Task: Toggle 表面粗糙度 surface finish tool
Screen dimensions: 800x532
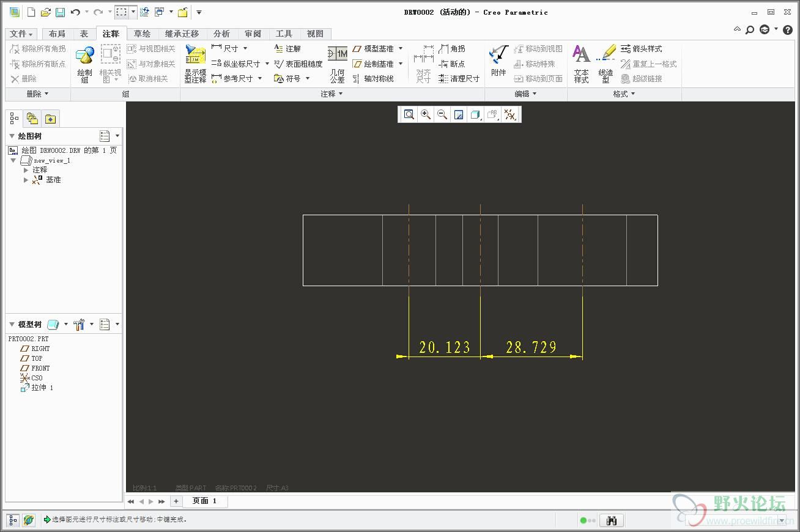Action: (x=298, y=64)
